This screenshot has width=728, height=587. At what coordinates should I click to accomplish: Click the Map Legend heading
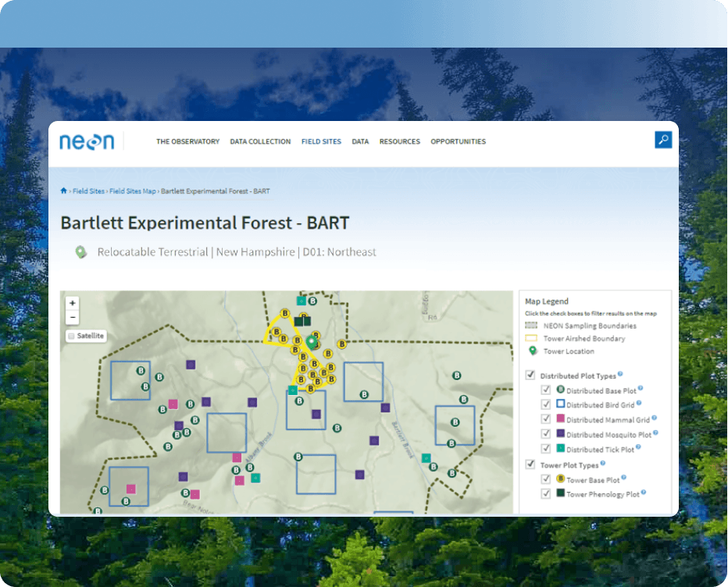(x=547, y=301)
